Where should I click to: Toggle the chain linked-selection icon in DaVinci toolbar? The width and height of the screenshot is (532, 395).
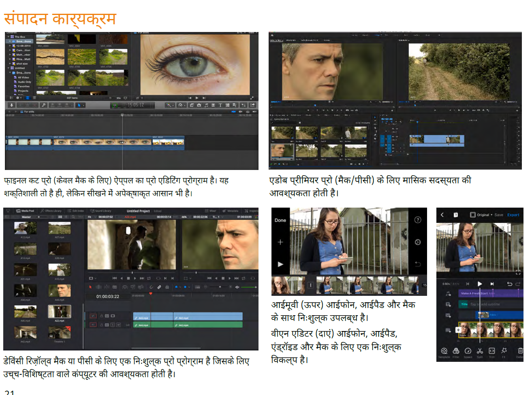click(x=159, y=287)
